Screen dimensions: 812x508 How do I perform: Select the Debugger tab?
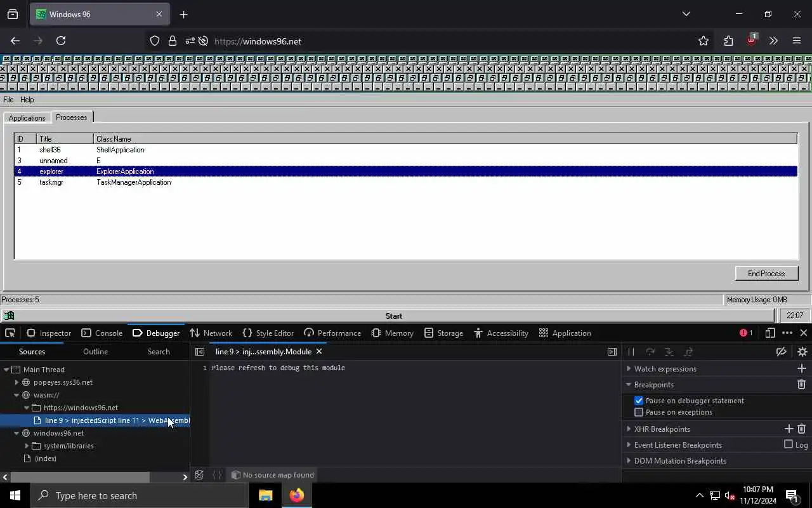pos(157,333)
